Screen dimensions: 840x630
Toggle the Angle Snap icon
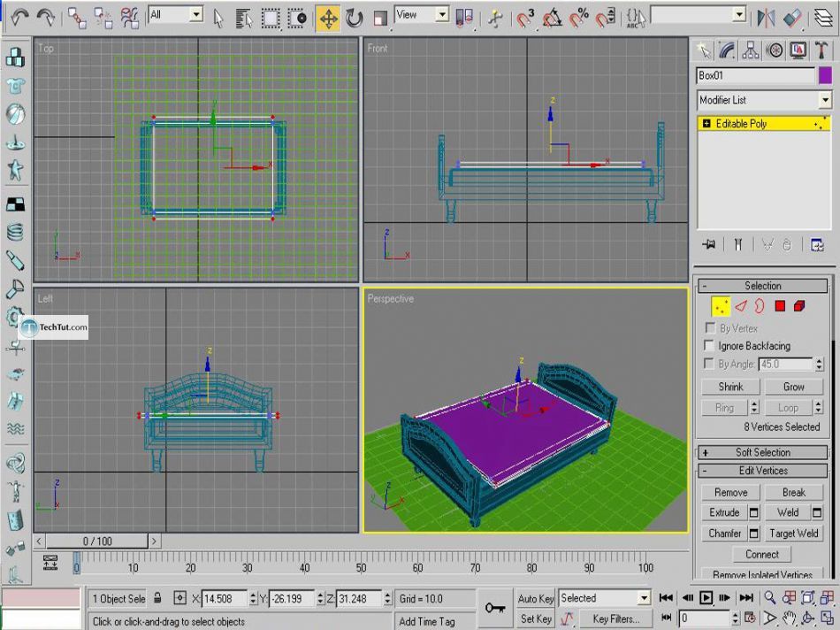552,19
